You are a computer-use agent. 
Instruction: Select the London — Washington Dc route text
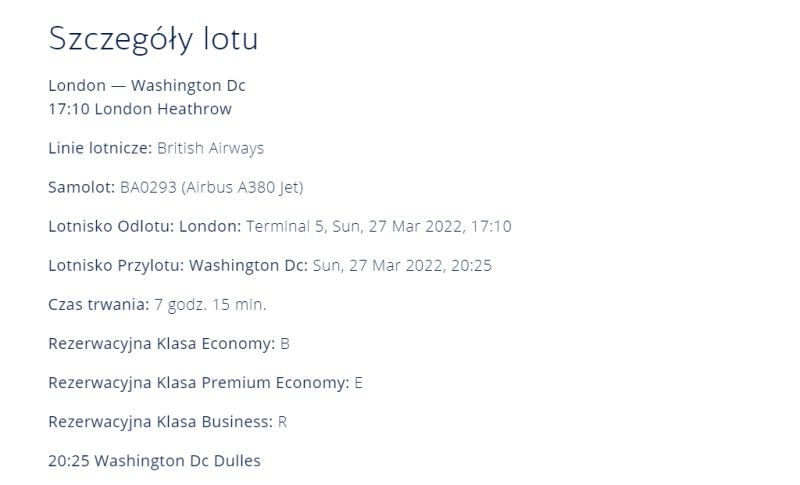coord(147,85)
